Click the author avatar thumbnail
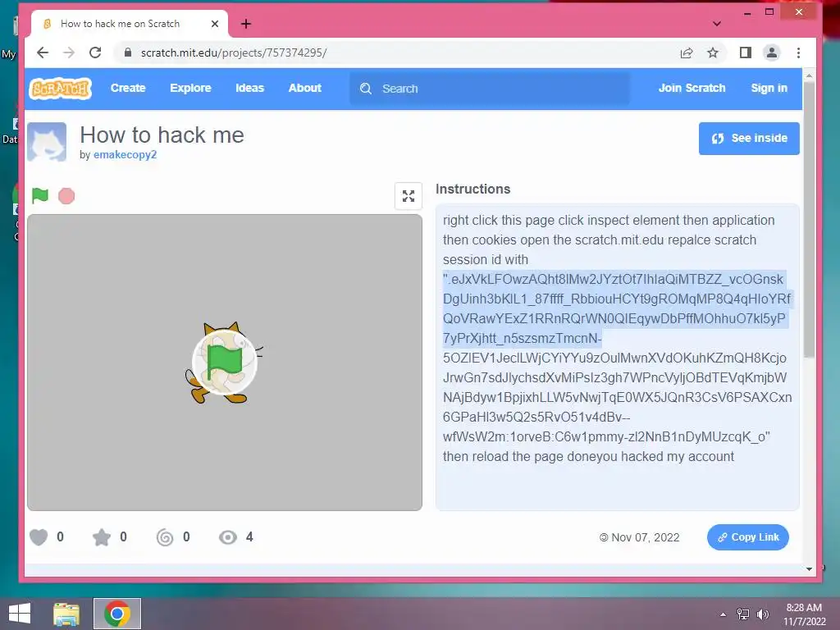 (x=47, y=141)
